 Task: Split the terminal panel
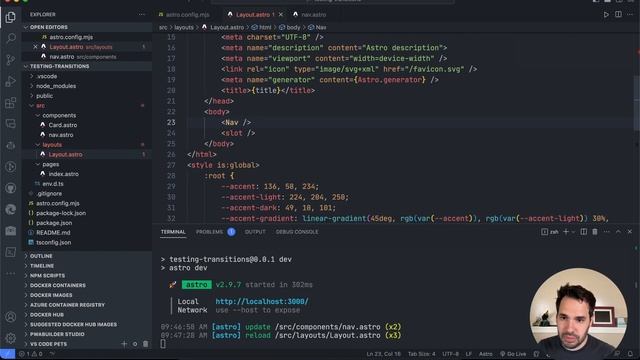pyautogui.click(x=584, y=232)
